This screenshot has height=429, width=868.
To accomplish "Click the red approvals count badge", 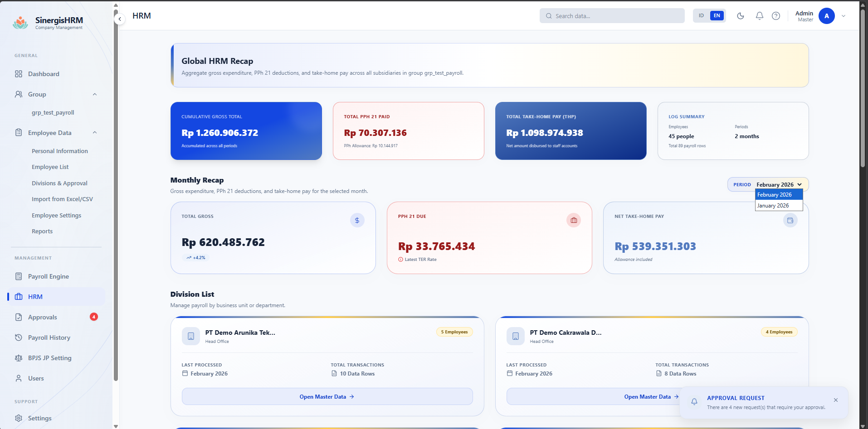I will point(94,317).
